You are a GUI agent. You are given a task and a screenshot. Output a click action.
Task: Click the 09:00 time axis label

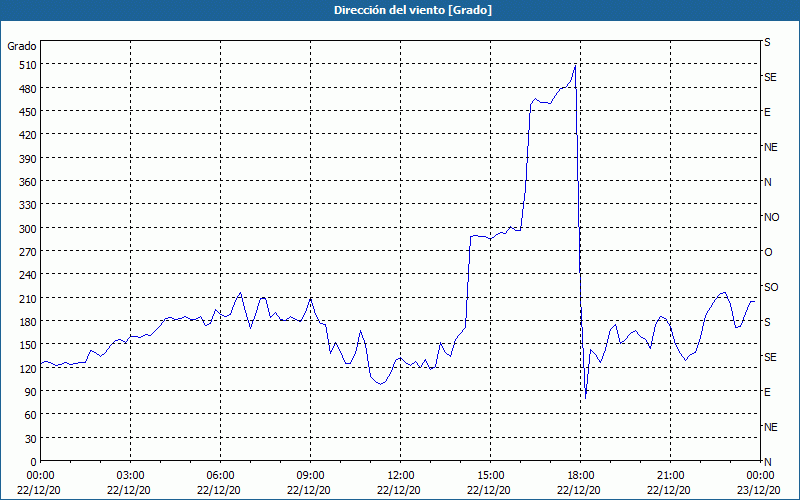tap(310, 476)
